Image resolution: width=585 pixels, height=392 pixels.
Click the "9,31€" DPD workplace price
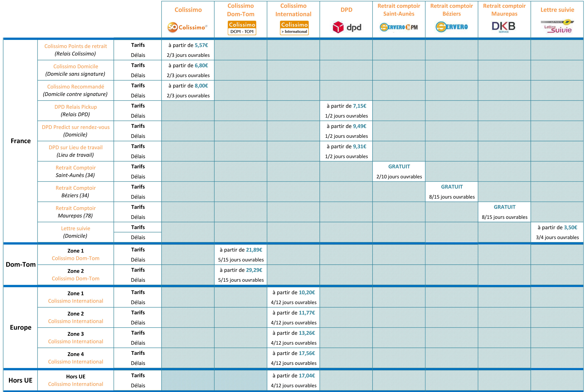[360, 147]
